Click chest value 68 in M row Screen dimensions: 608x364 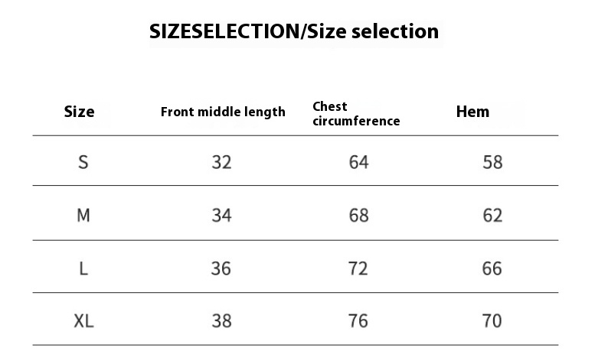(358, 216)
